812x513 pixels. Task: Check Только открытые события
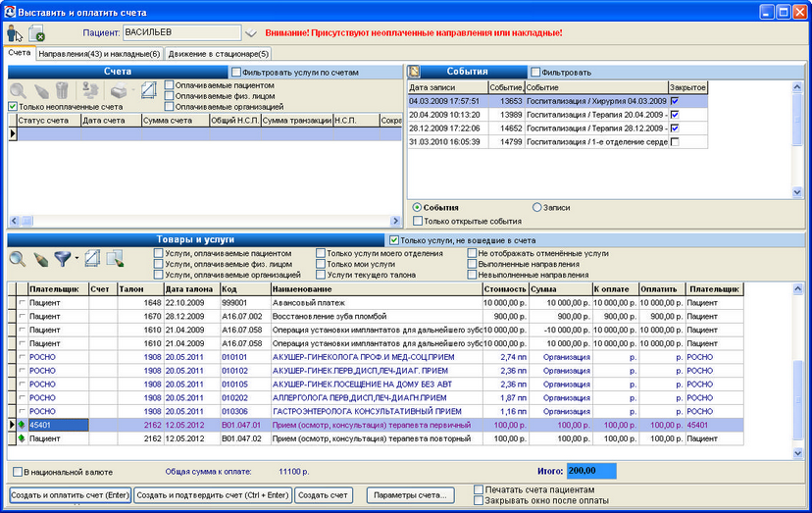coord(418,222)
